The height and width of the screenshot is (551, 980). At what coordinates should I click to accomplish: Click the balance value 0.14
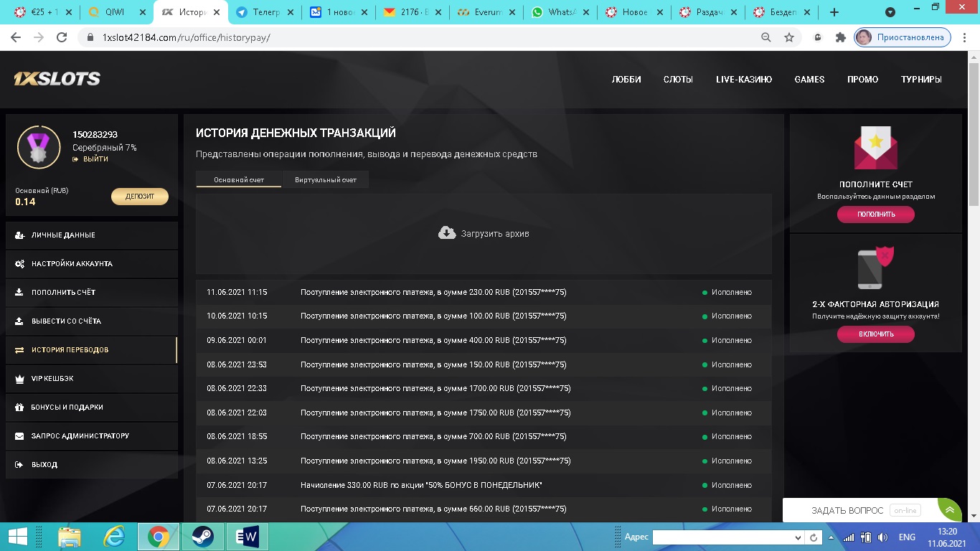coord(25,202)
